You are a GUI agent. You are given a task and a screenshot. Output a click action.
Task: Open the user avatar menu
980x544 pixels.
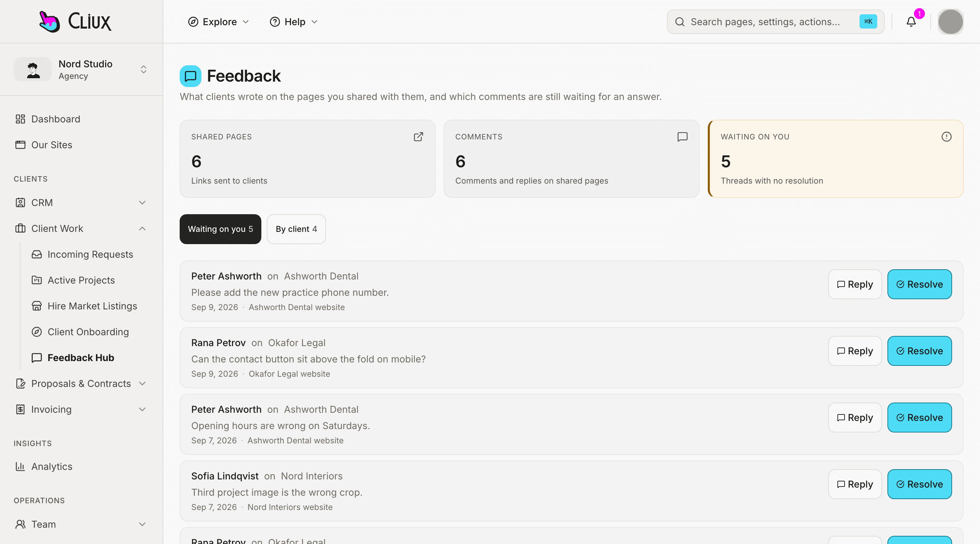pos(950,22)
